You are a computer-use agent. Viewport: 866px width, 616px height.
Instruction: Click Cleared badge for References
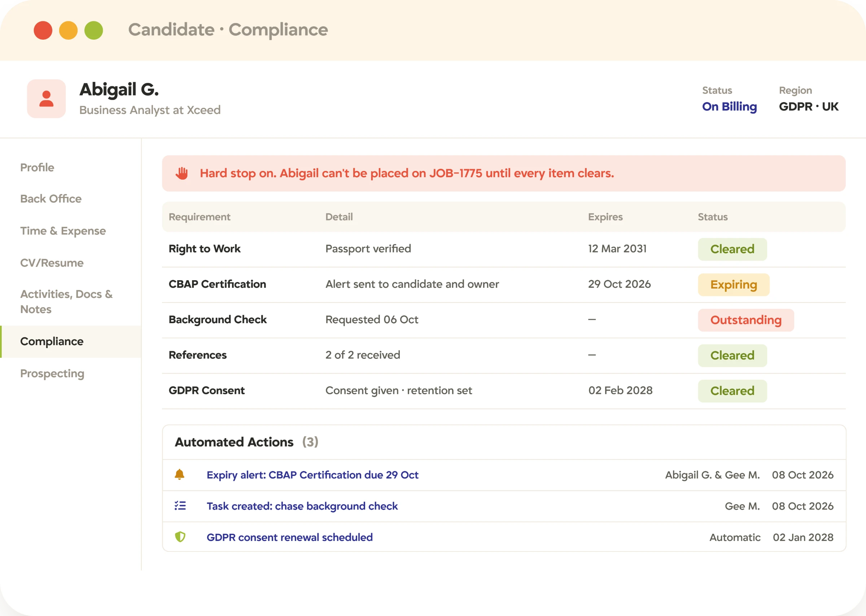[x=732, y=355]
